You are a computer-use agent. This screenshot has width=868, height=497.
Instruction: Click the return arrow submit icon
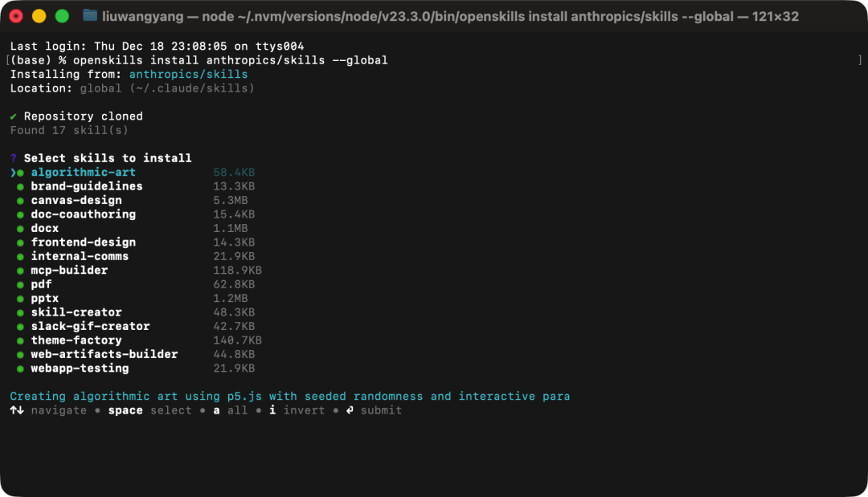(349, 410)
